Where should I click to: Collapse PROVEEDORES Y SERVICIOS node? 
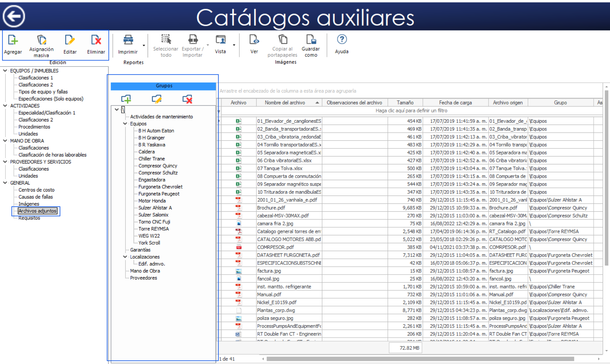pos(5,162)
